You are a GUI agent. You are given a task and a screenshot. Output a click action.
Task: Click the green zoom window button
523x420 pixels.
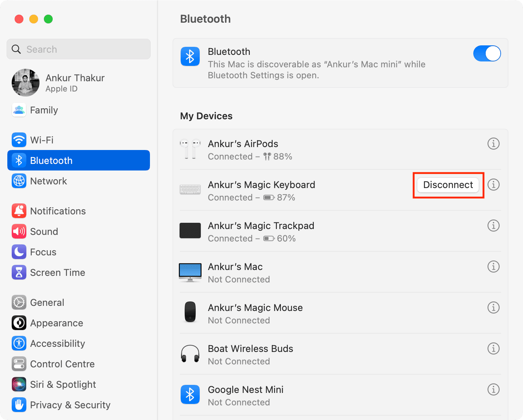coord(48,19)
